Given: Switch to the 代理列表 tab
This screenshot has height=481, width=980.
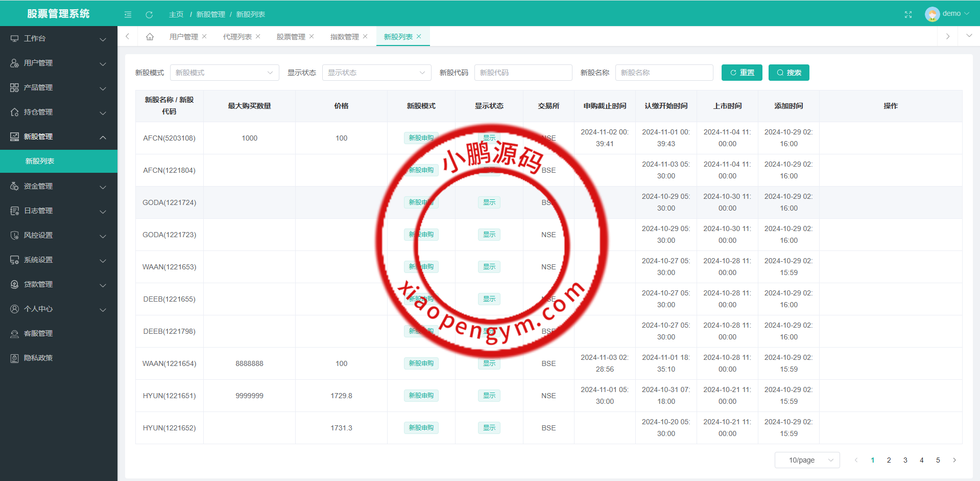Looking at the screenshot, I should (x=237, y=37).
